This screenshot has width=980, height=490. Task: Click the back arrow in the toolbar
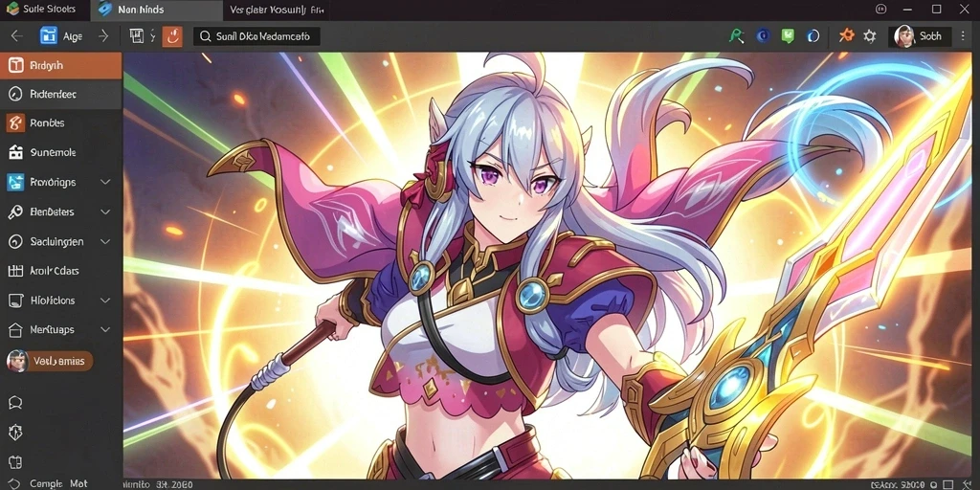(x=17, y=36)
